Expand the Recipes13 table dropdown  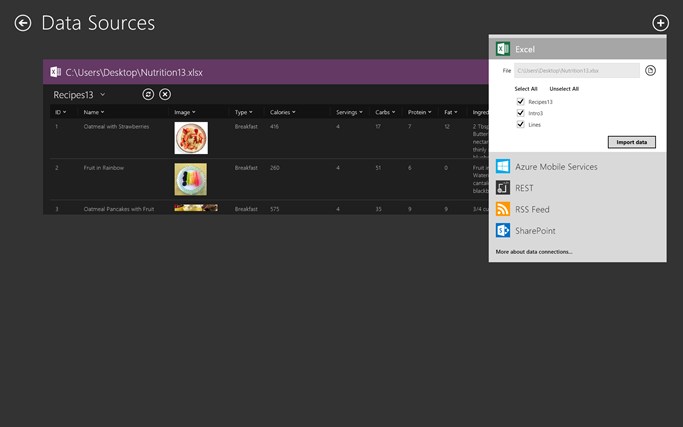point(102,95)
